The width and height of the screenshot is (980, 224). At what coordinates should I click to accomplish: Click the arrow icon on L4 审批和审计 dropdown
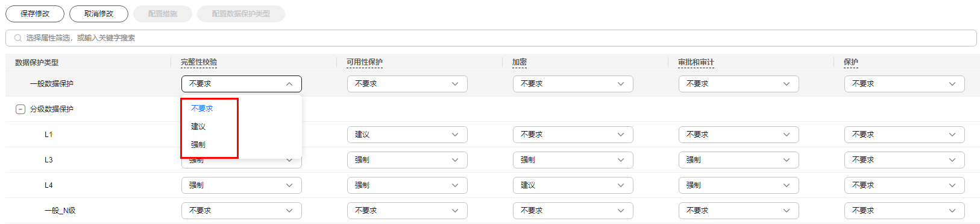(787, 185)
